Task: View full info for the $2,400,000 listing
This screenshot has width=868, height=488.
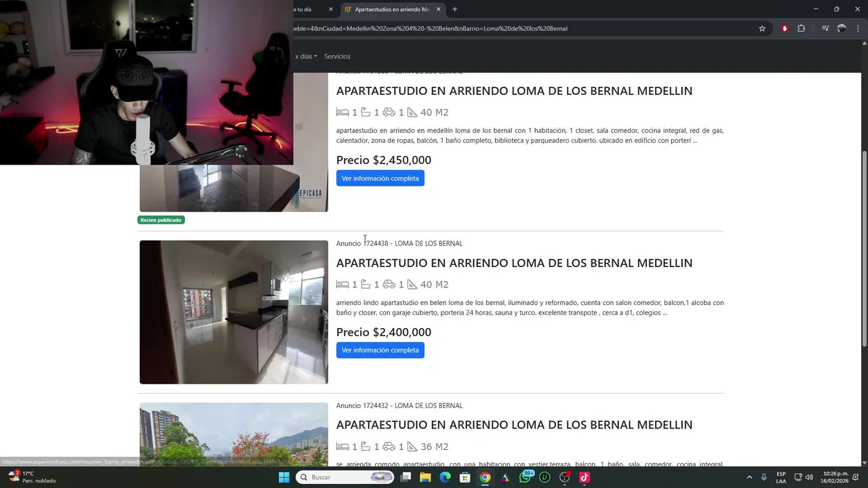Action: pos(380,350)
